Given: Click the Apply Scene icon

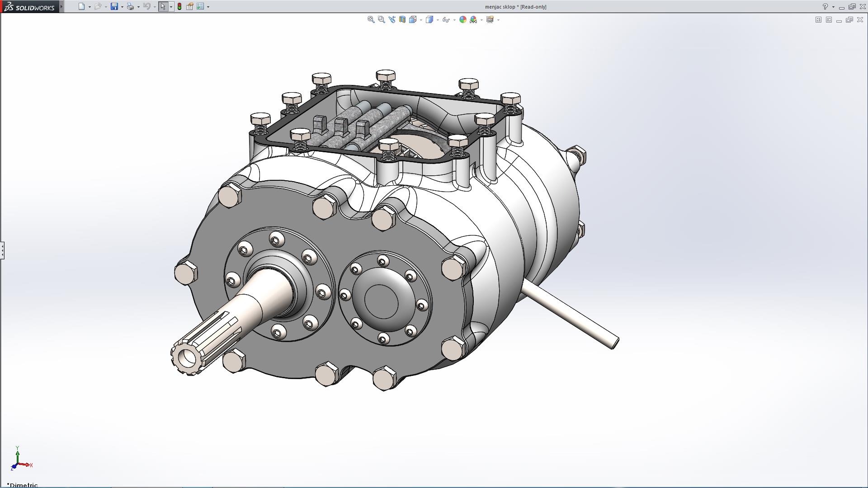Looking at the screenshot, I should click(473, 19).
